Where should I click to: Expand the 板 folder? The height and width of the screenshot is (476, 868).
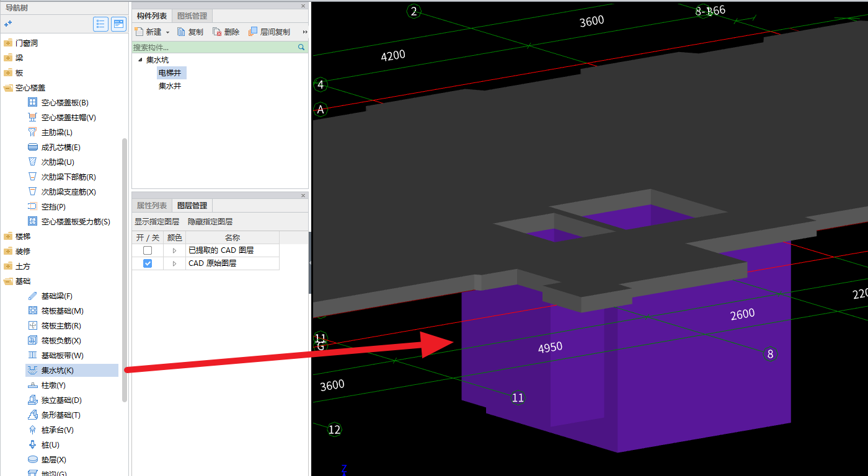point(8,73)
